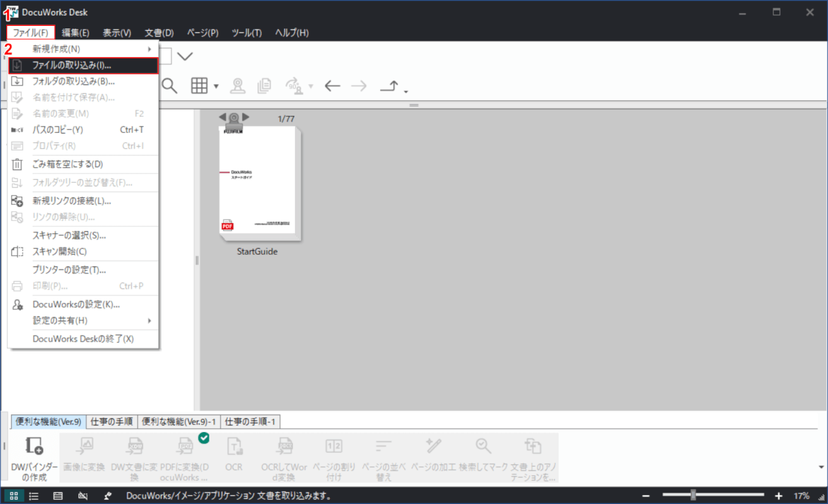Select パスのコピー(Y) in the menu
This screenshot has height=504, width=828.
(x=83, y=130)
